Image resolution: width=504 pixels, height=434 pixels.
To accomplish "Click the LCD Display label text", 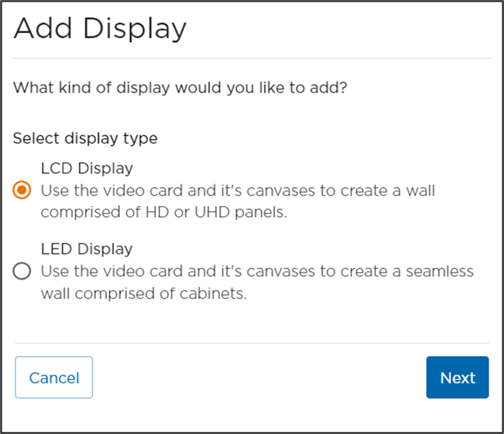I will (x=86, y=168).
